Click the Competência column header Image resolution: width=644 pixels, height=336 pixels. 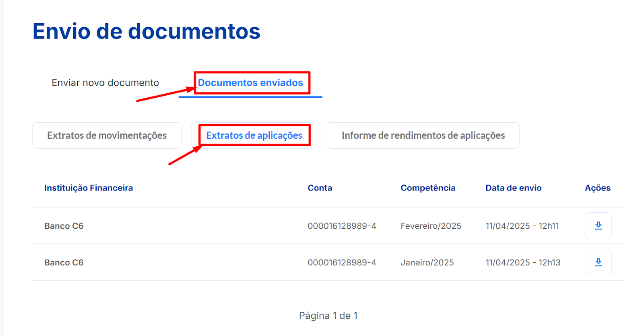(x=428, y=188)
